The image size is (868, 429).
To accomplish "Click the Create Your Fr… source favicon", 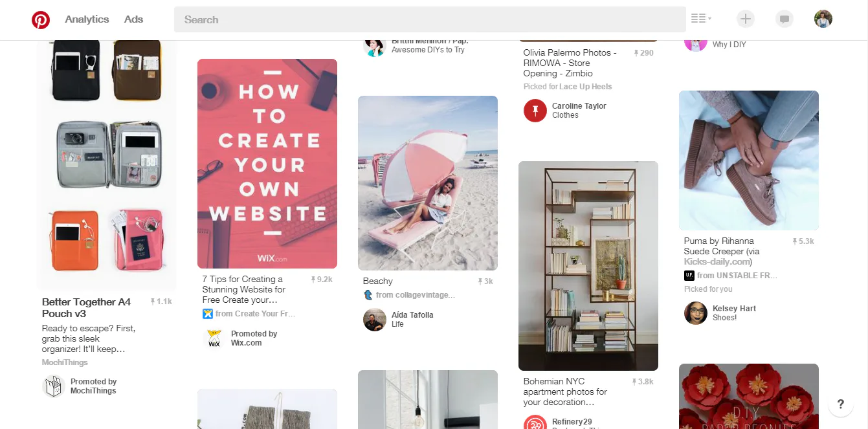I will pyautogui.click(x=208, y=314).
